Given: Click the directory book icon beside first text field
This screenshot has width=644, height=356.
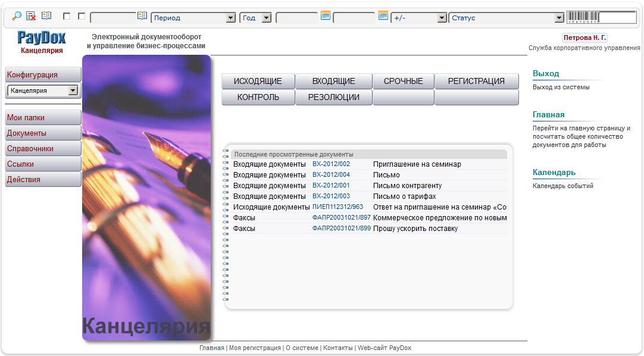Looking at the screenshot, I should click(x=142, y=15).
